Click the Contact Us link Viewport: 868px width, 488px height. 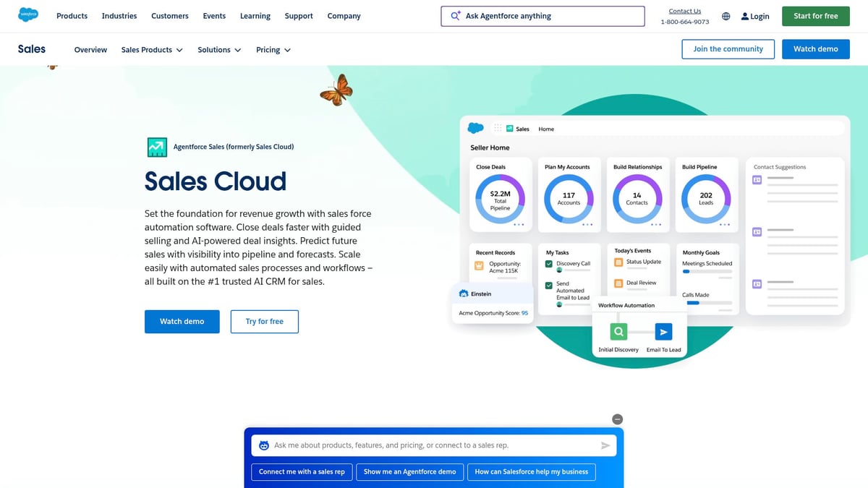pyautogui.click(x=684, y=11)
